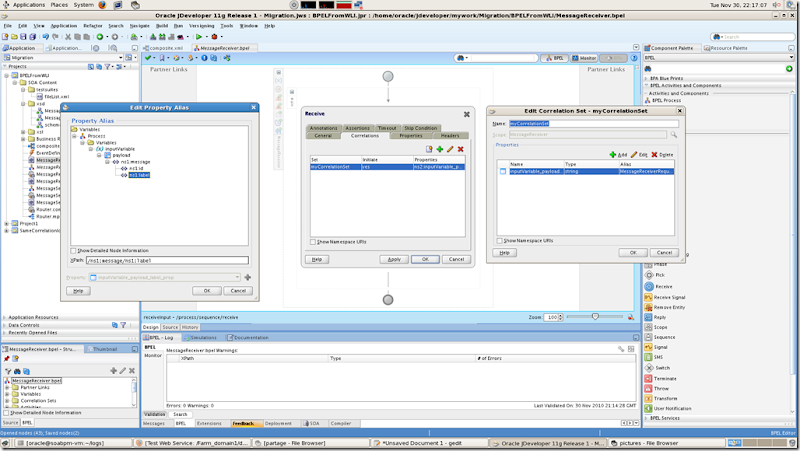Open the Refactor menu
The height and width of the screenshot is (451, 800).
(x=93, y=26)
